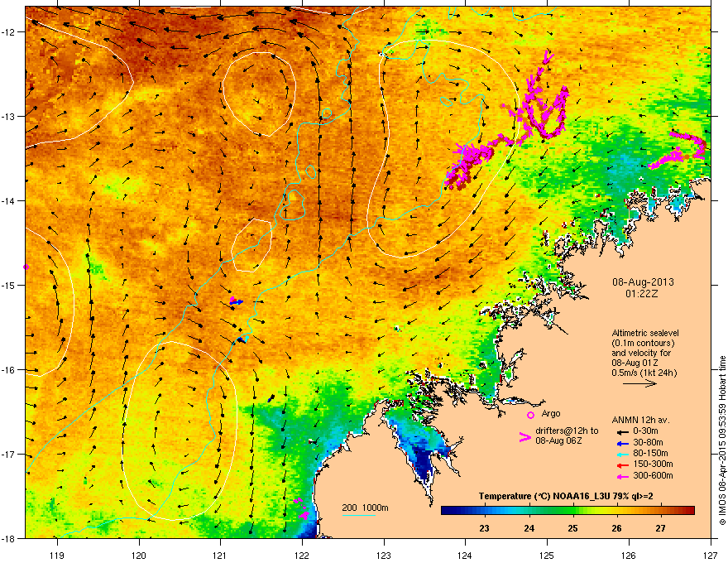The width and height of the screenshot is (728, 563).
Task: Click the '80-150m' depth label
Action: (x=650, y=454)
